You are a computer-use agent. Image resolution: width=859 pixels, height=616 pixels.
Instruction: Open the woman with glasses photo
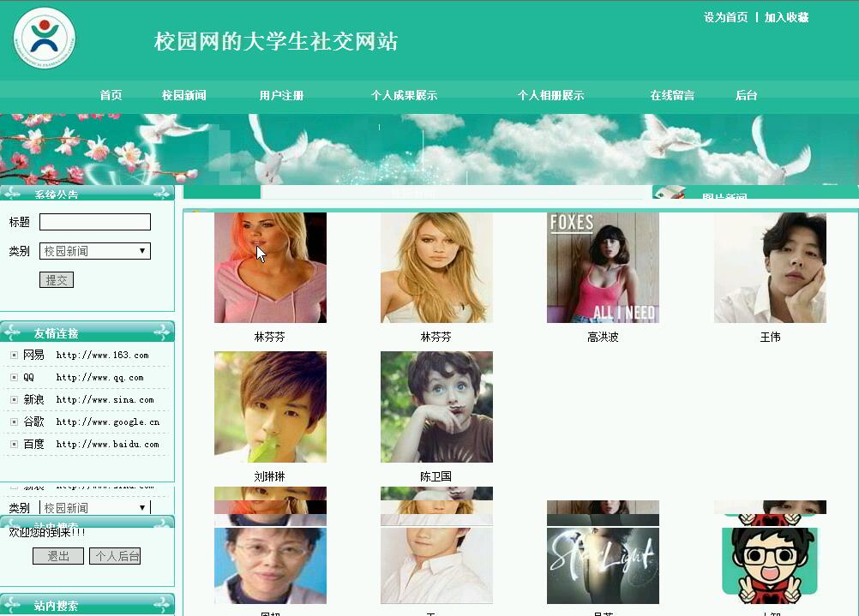point(270,565)
